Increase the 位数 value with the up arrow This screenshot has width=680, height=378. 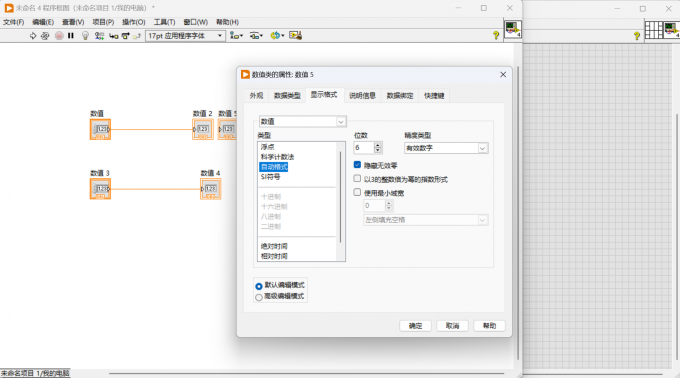pos(378,145)
